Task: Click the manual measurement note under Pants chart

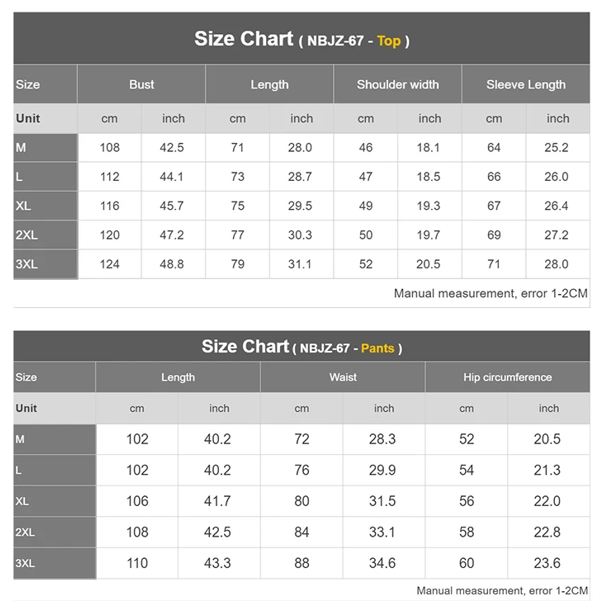Action: 502,591
